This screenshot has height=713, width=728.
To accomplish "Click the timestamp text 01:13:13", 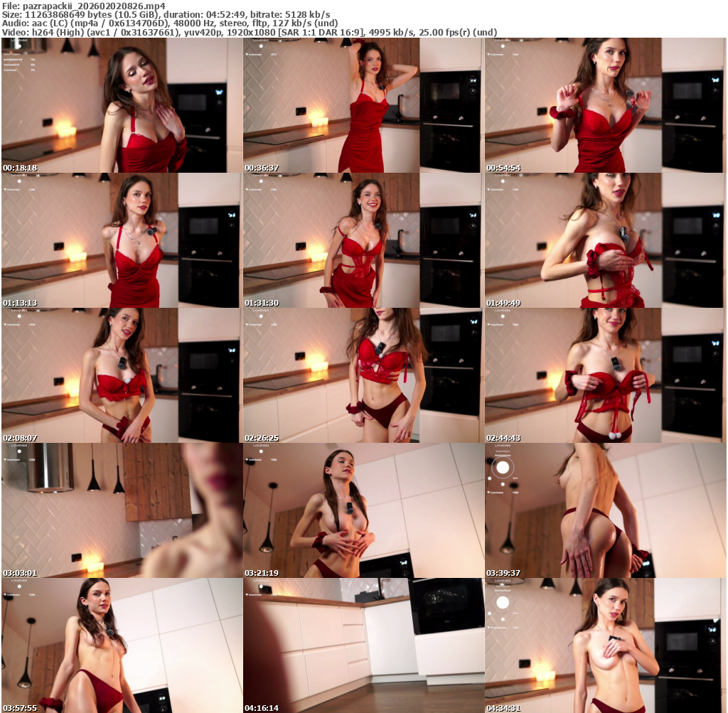I will 20,303.
